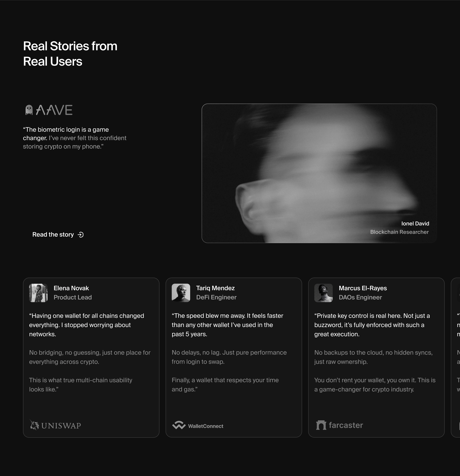This screenshot has height=476, width=460.
Task: Click the Elena Novak name heading
Action: (71, 288)
